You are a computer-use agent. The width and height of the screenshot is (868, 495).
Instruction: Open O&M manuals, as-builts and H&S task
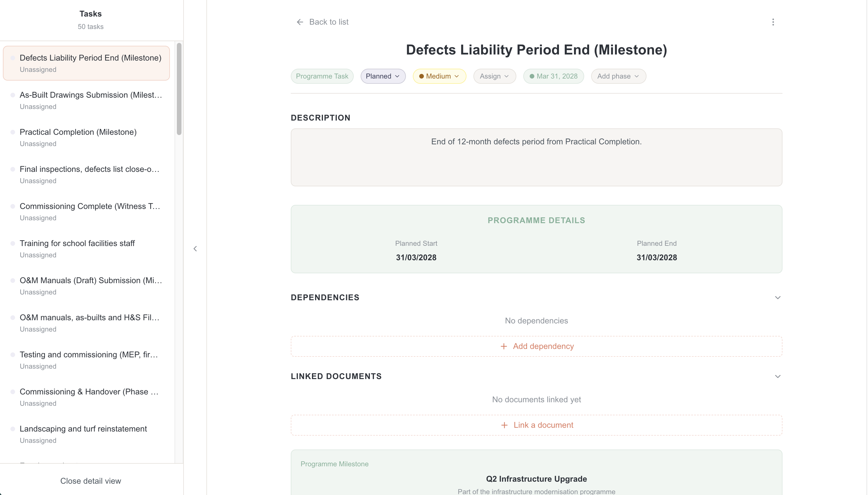point(86,323)
